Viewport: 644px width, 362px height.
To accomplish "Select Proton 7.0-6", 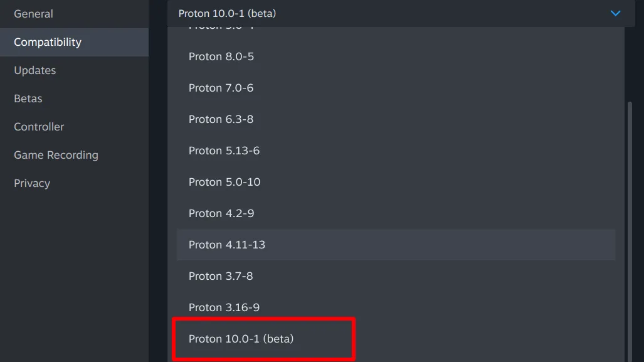I will click(x=220, y=88).
